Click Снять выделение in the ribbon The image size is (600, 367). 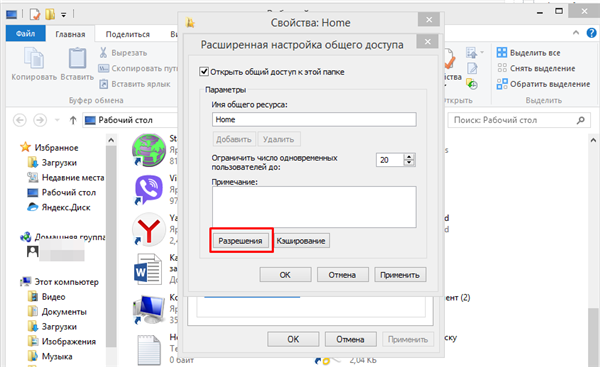536,68
